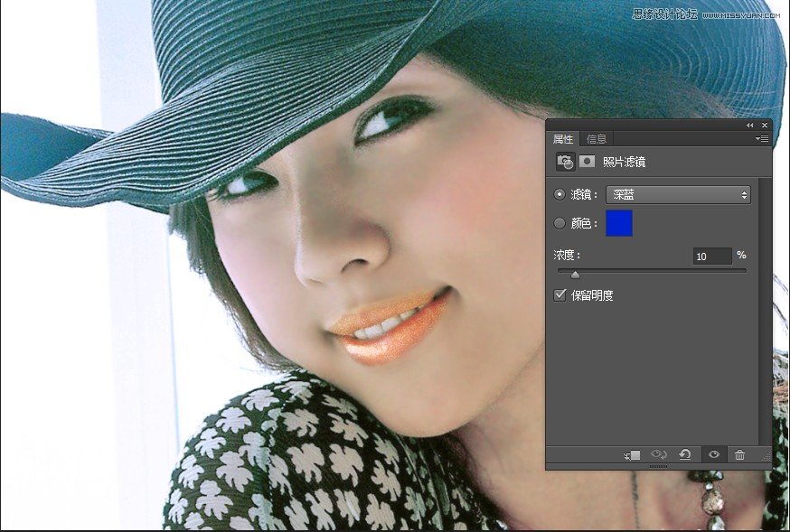This screenshot has height=532, width=790.
Task: Select the layer mask icon beside the camera icon
Action: tap(588, 161)
